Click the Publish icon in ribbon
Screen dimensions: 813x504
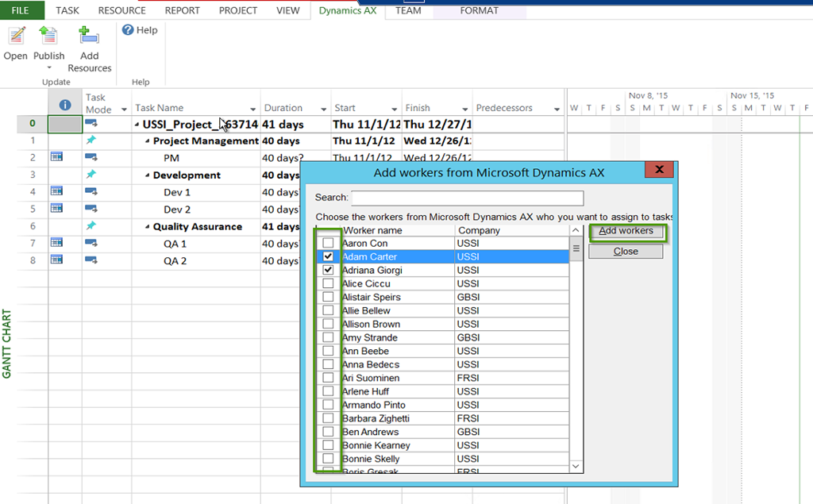click(49, 37)
